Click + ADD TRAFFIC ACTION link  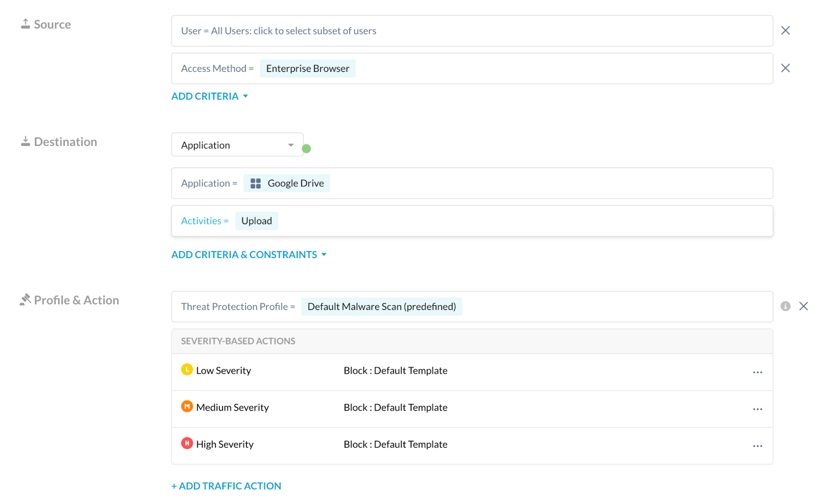click(226, 486)
